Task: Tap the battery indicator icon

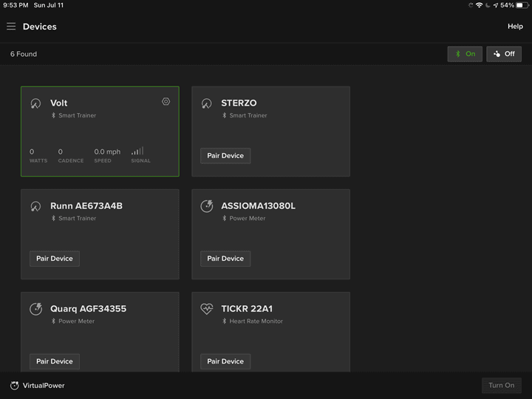Action: coord(522,5)
